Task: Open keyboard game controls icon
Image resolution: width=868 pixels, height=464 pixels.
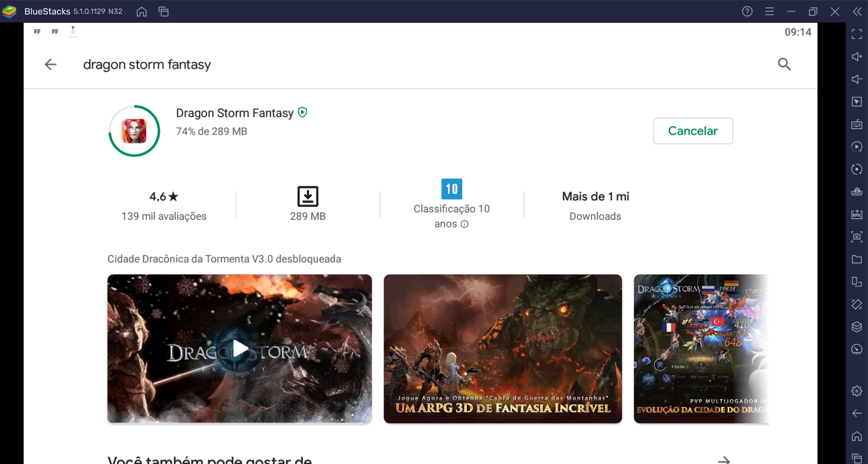Action: 857,124
